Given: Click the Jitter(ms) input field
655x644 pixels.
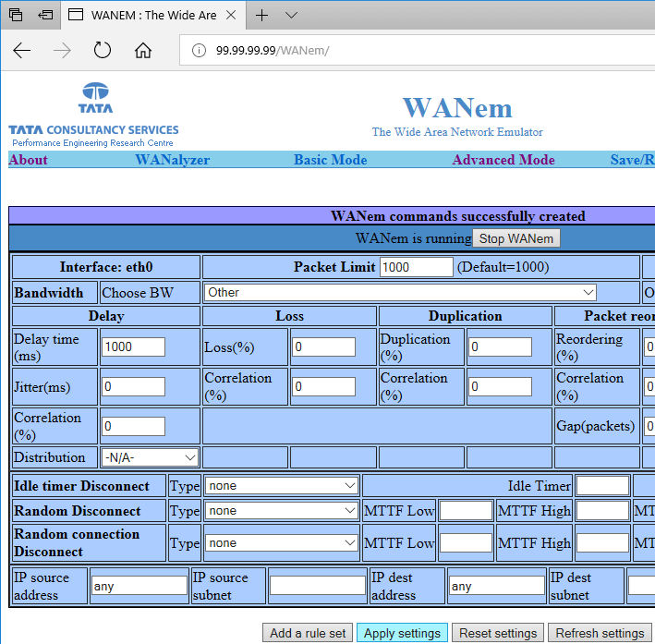Looking at the screenshot, I should point(133,386).
